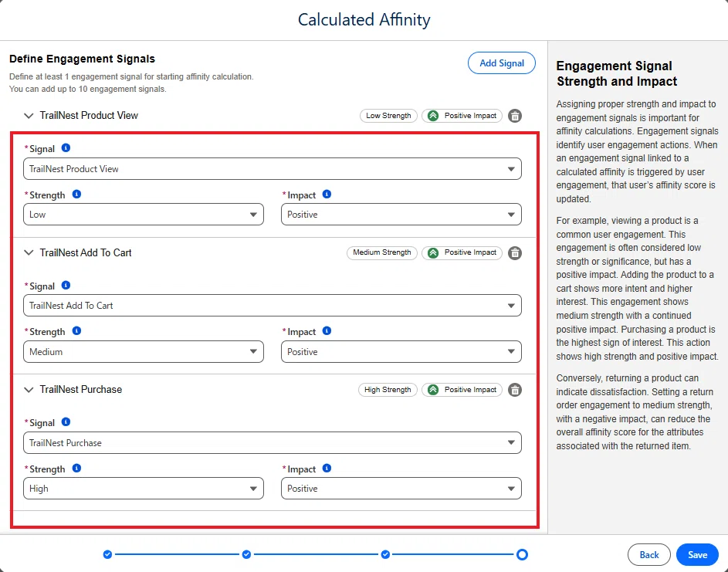This screenshot has width=728, height=572.
Task: Click the Calculated Affinity title
Action: [364, 19]
